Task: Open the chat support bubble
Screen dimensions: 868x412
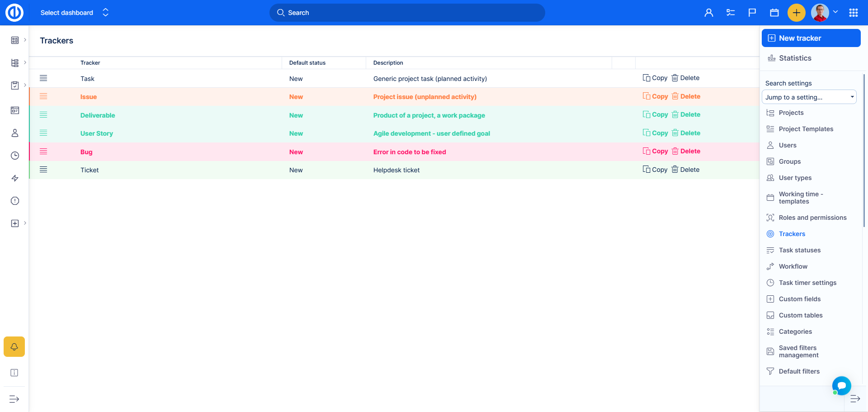Action: [x=841, y=386]
